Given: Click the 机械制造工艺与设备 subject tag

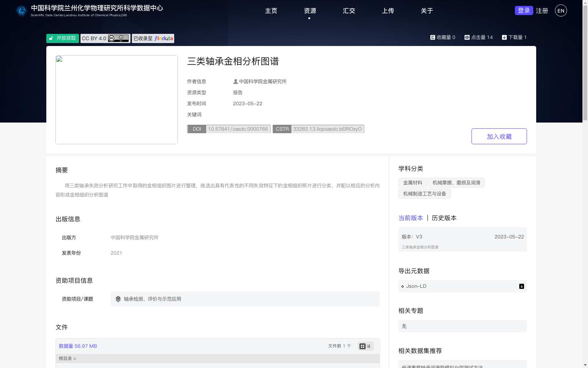Looking at the screenshot, I should point(424,194).
